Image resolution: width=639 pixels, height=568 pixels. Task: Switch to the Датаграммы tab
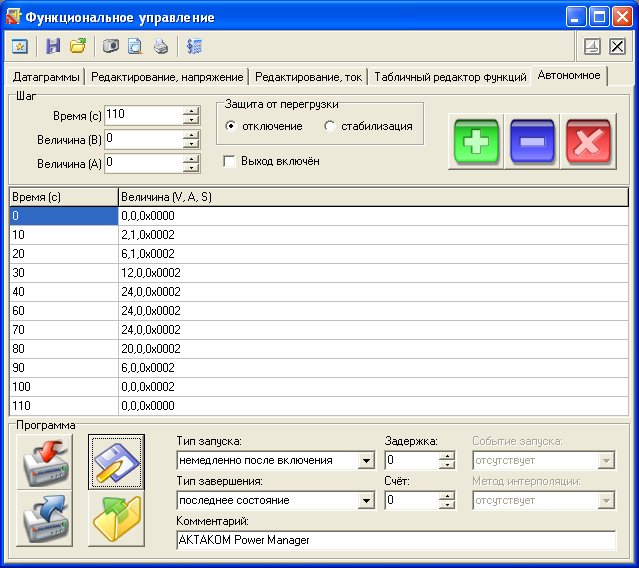pyautogui.click(x=46, y=77)
